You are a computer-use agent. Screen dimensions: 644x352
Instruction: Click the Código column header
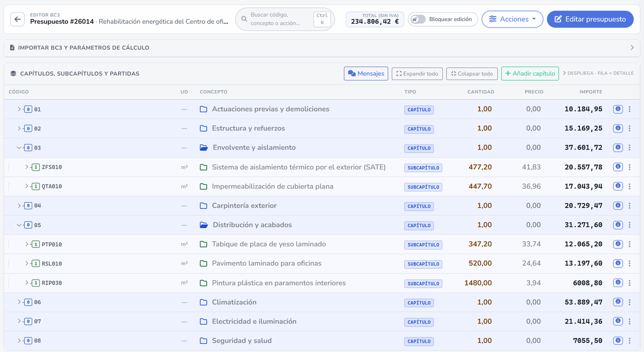tap(19, 92)
